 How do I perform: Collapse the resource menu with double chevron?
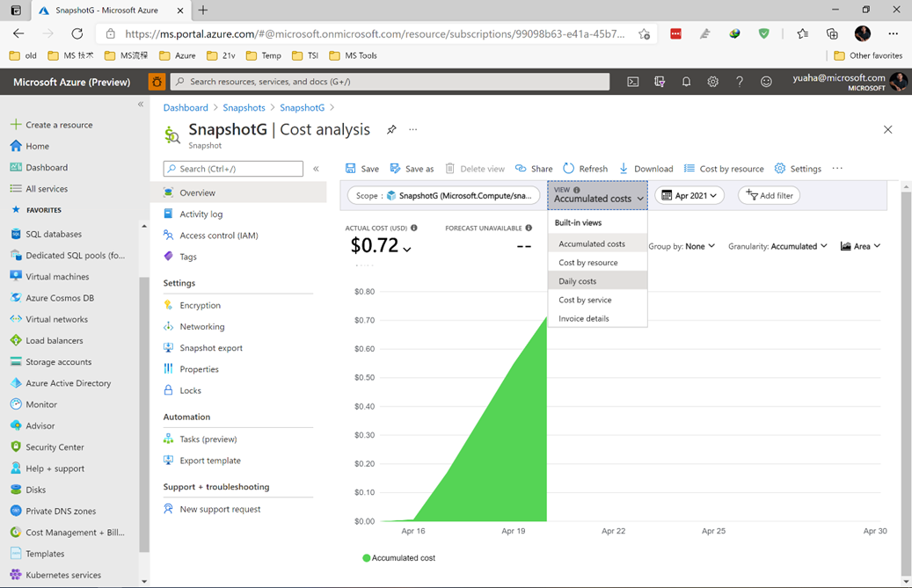tap(316, 169)
